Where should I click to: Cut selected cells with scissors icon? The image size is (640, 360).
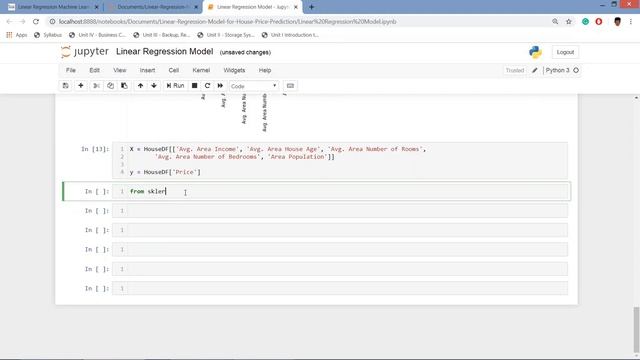pos(96,86)
